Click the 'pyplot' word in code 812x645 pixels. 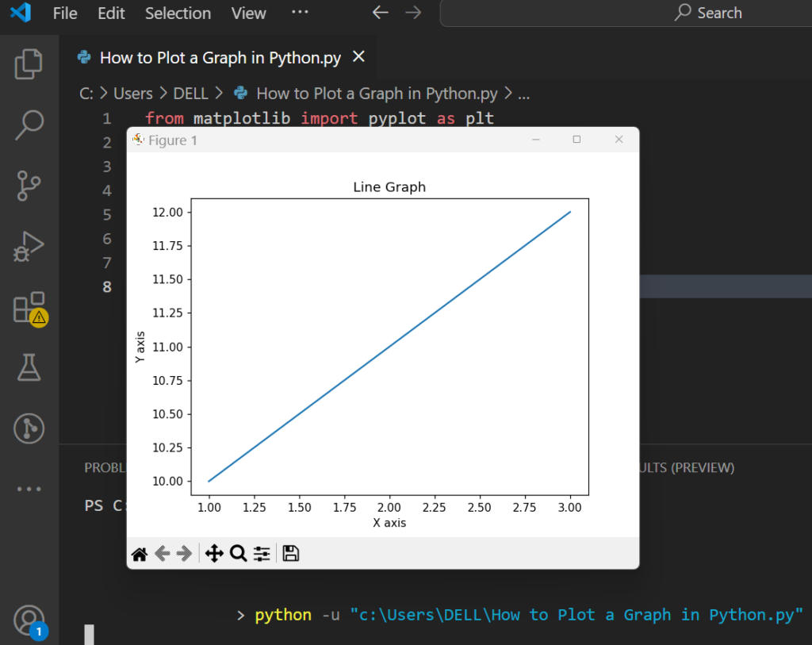[x=397, y=118]
